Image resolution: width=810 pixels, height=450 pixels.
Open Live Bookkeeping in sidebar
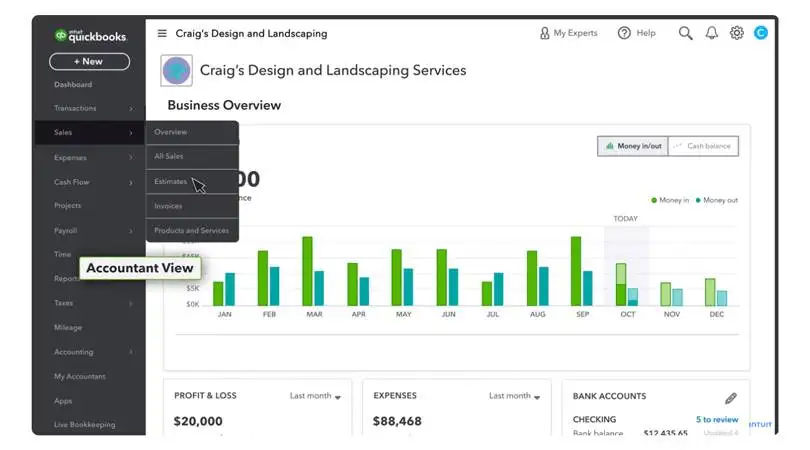pyautogui.click(x=85, y=425)
